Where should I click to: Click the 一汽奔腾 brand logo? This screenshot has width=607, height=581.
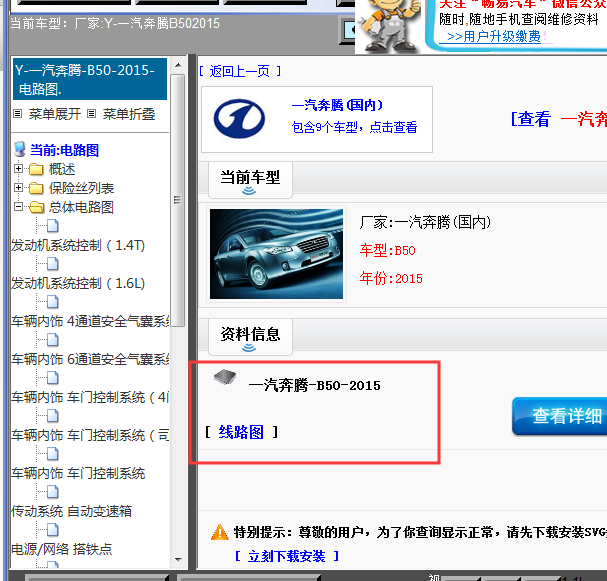pos(239,118)
